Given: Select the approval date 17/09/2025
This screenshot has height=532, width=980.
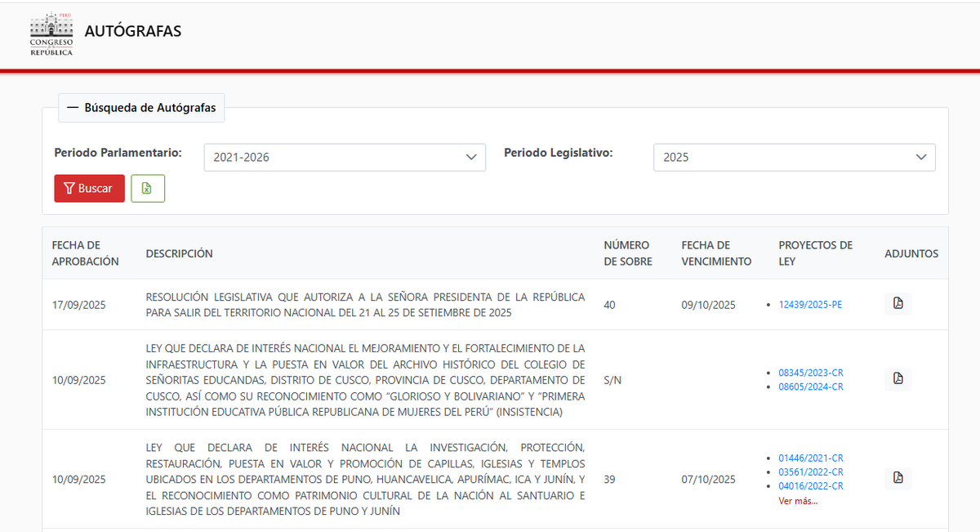Looking at the screenshot, I should (x=78, y=305).
